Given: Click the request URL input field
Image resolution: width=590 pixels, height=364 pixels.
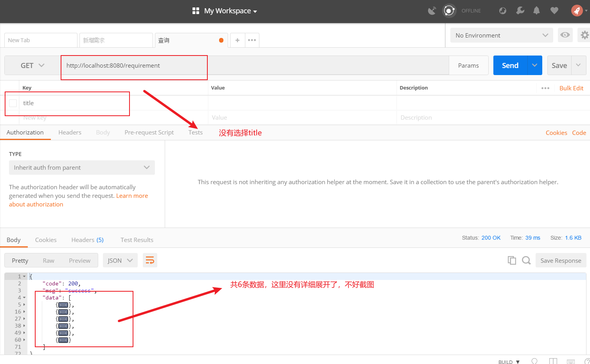Looking at the screenshot, I should (x=254, y=66).
